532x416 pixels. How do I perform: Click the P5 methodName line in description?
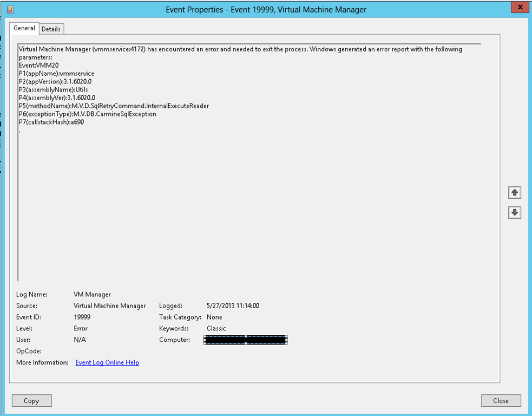(114, 106)
